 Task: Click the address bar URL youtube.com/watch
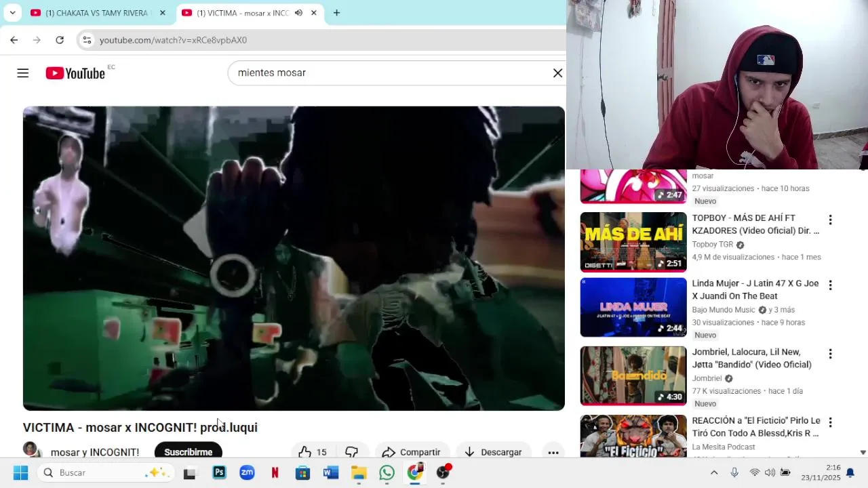(x=173, y=40)
